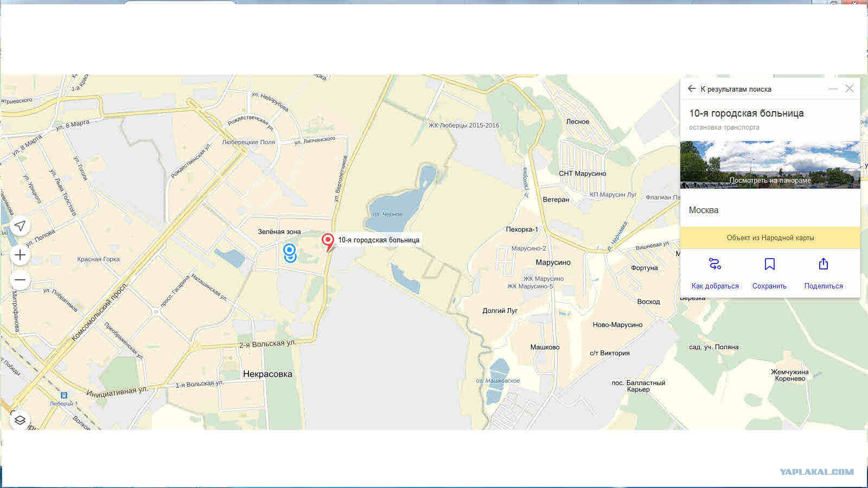868x488 pixels.
Task: Click the 'Некрасовка' district label
Action: pos(267,374)
